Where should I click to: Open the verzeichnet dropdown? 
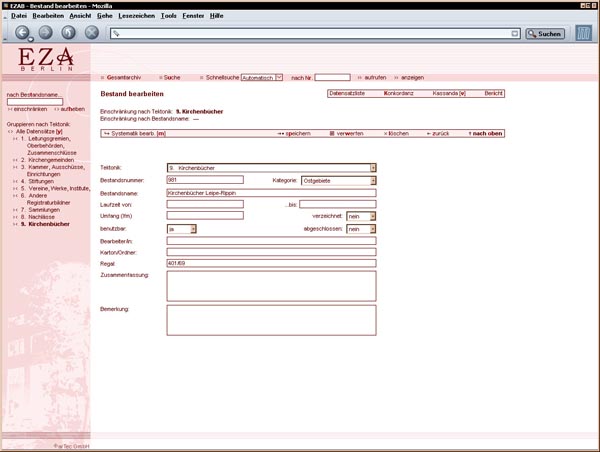(x=361, y=216)
